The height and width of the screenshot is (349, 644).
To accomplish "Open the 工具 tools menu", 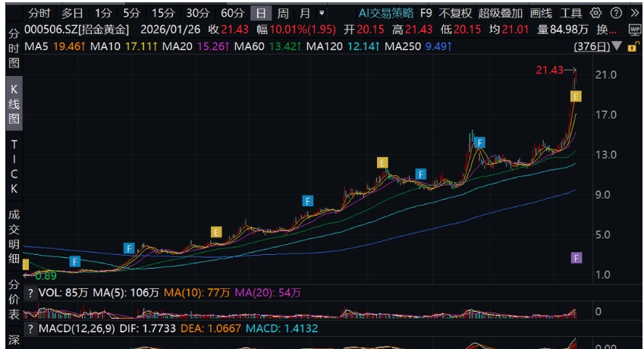I will pos(571,13).
